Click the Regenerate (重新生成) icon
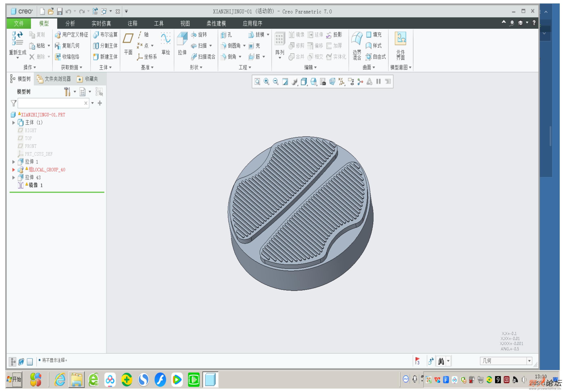 pos(17,39)
